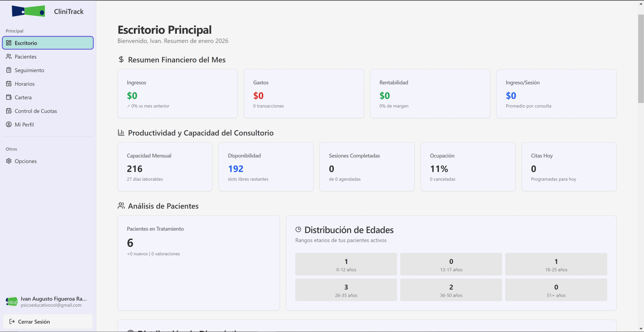Click the Pacientes people icon in sidebar
Screen dimensions: 644x332
pyautogui.click(x=9, y=57)
